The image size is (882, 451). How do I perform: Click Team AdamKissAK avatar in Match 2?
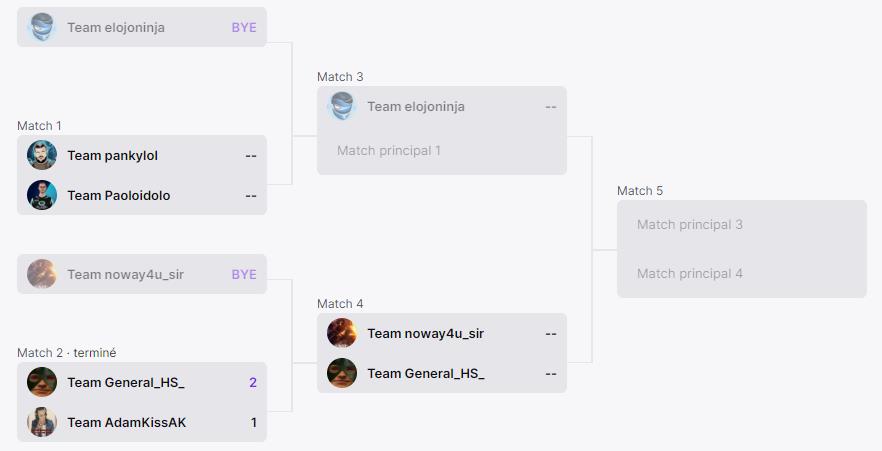click(42, 422)
